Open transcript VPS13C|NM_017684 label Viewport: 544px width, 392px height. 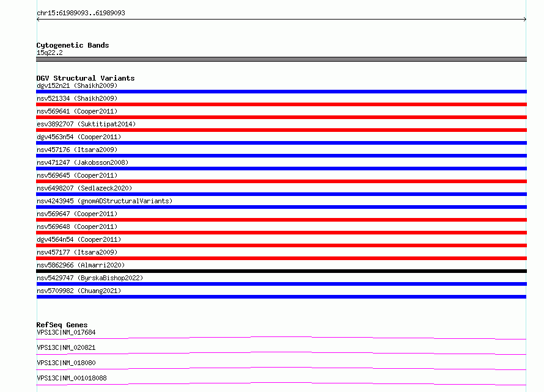(x=66, y=332)
